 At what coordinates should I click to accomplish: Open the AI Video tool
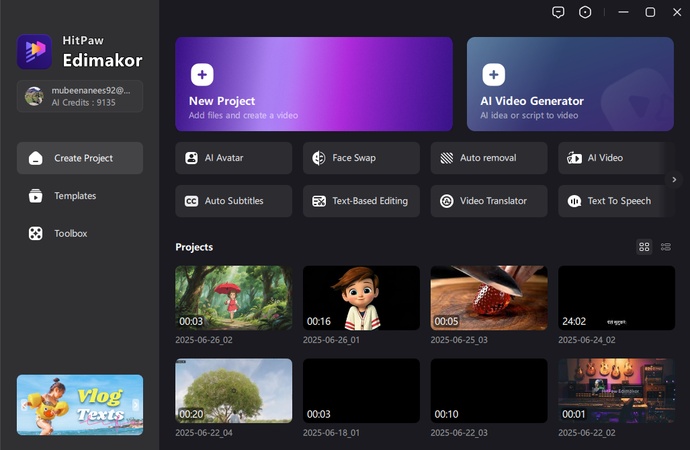[x=616, y=158]
